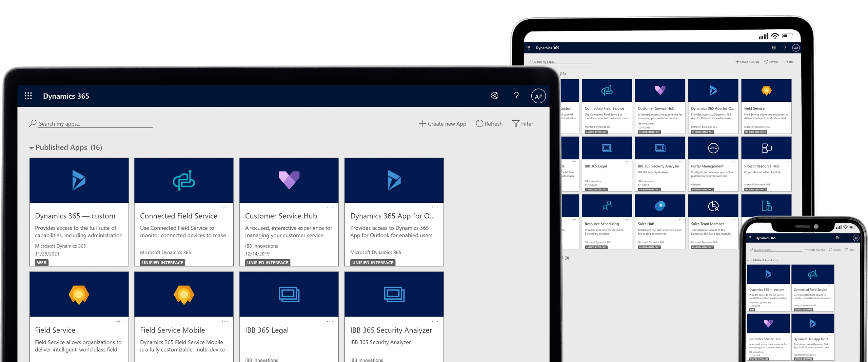Open the Field Service tile icon on the laptop
Screen dimensions: 868x362
79,294
